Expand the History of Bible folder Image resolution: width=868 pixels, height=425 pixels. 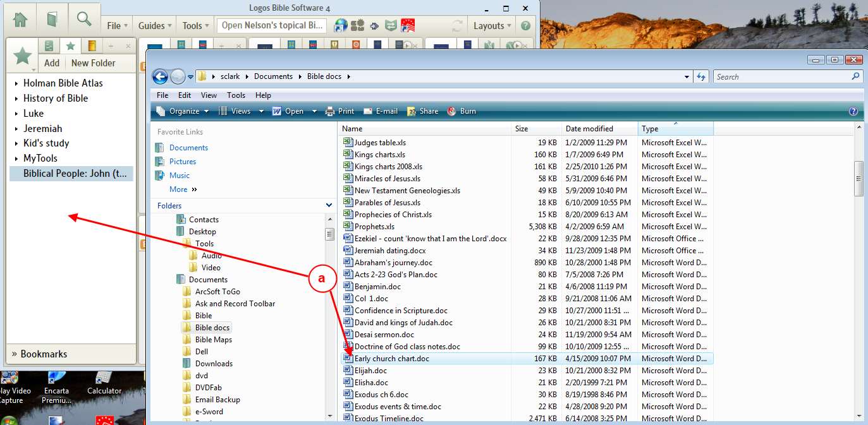tap(16, 99)
